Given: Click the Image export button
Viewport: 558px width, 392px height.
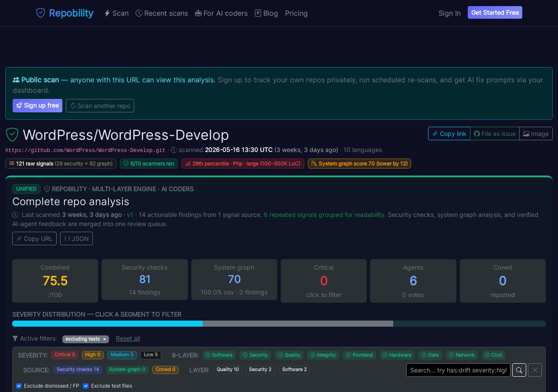Looking at the screenshot, I should click(x=536, y=134).
